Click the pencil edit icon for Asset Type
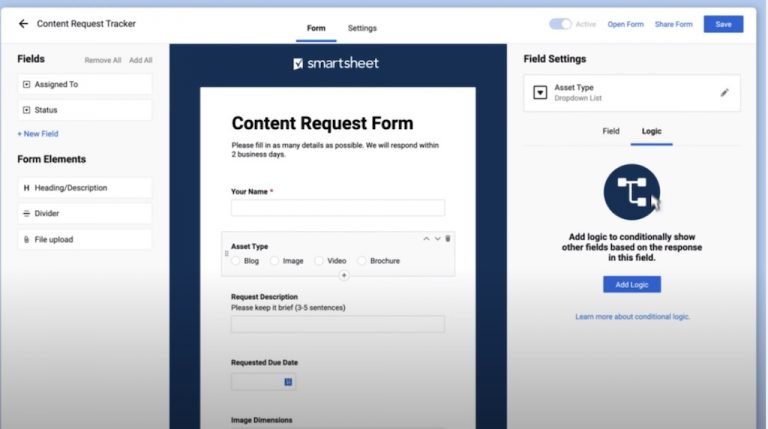The image size is (768, 429). pos(724,93)
